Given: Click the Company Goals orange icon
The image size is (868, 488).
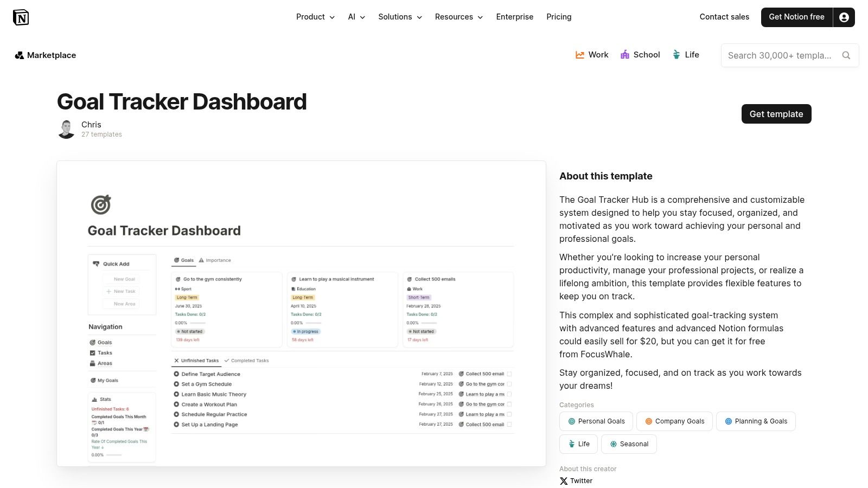Looking at the screenshot, I should 648,421.
